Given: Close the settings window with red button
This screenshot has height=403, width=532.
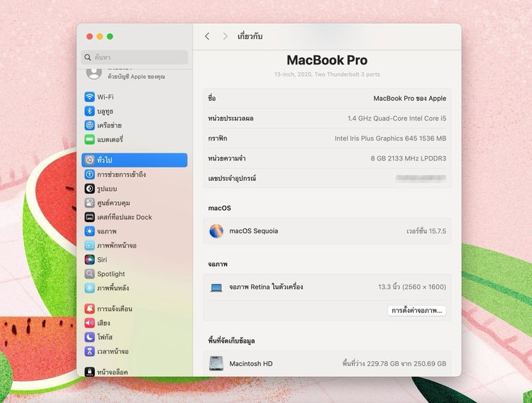Looking at the screenshot, I should coord(89,36).
